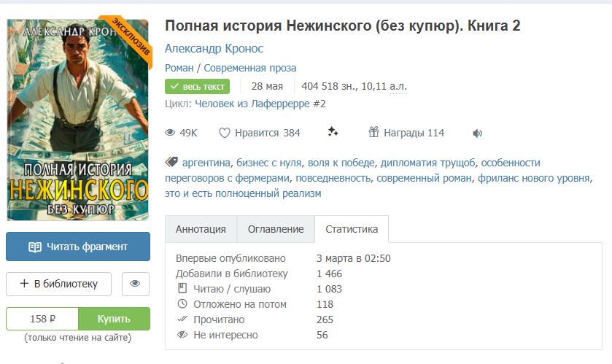612x364 pixels.
Task: Click the double-check Прочитано icon
Action: pyautogui.click(x=182, y=319)
